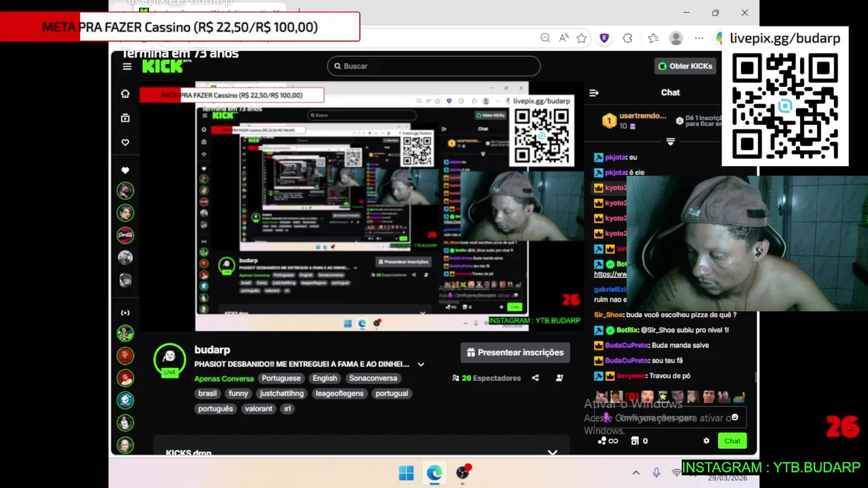Click the 26 Espectadores viewer count
This screenshot has width=868, height=488.
[486, 378]
